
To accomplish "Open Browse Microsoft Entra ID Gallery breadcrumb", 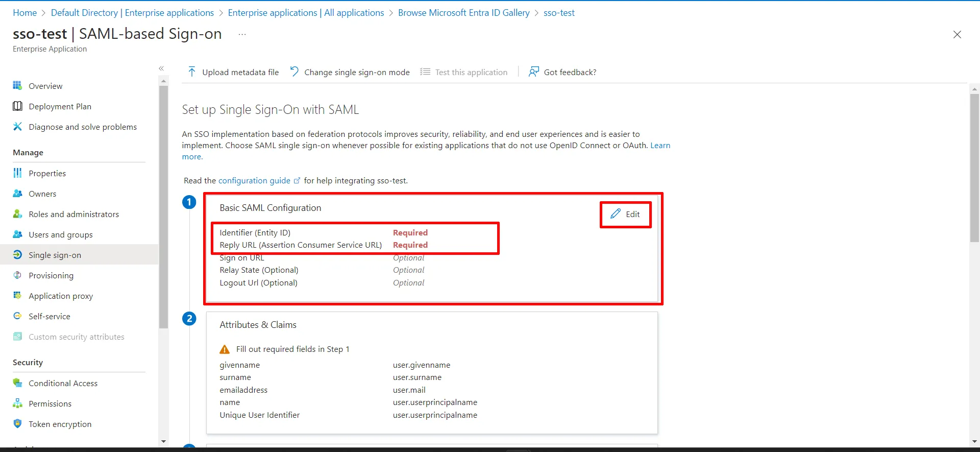I will tap(463, 13).
